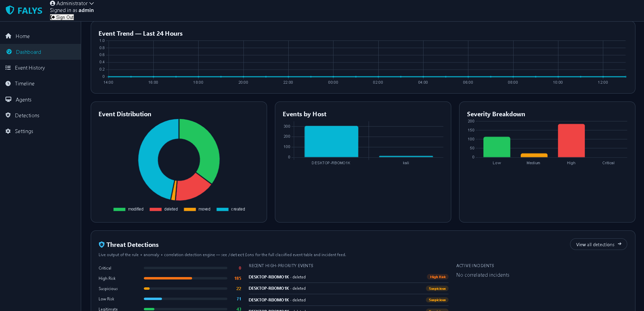Image resolution: width=644 pixels, height=311 pixels.
Task: Open Settings from the sidebar
Action: 40,131
